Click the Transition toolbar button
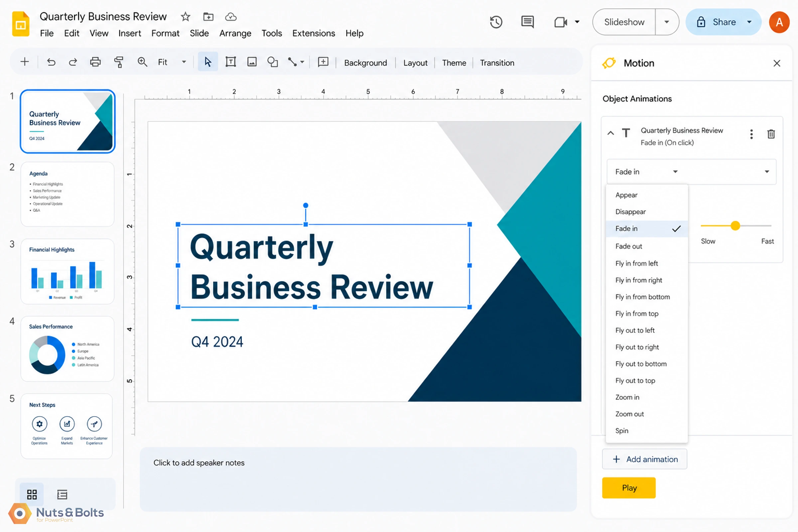The height and width of the screenshot is (532, 798). 497,63
